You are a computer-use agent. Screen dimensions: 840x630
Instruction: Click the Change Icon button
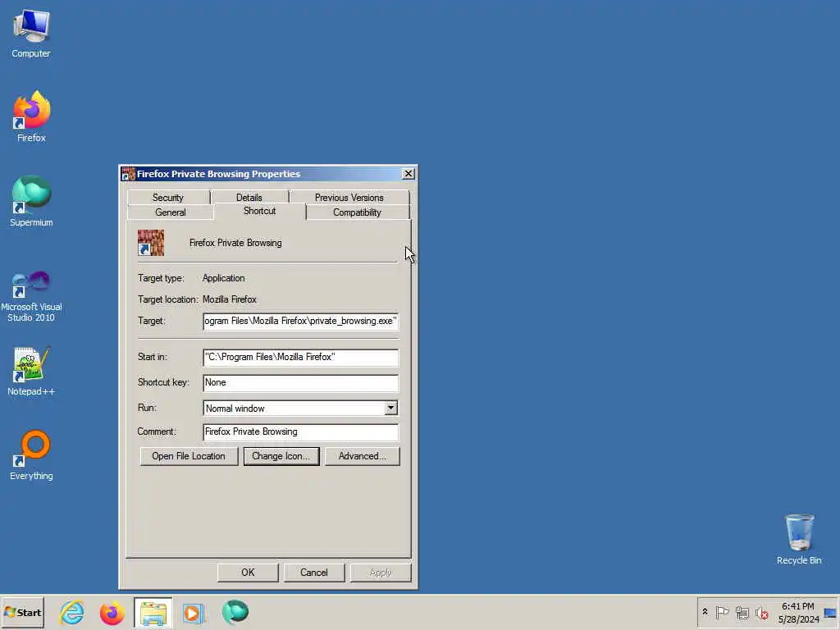click(281, 456)
